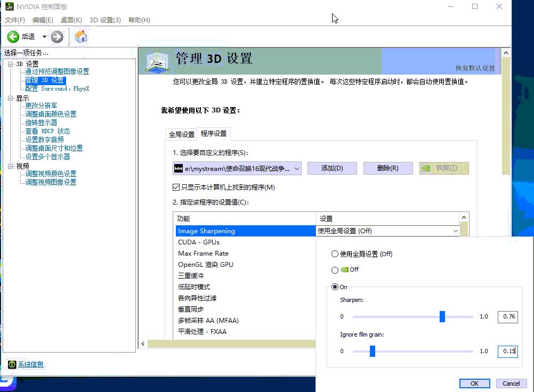This screenshot has height=392, width=534.
Task: Click the Forward arrow icon in toolbar
Action: (x=57, y=37)
